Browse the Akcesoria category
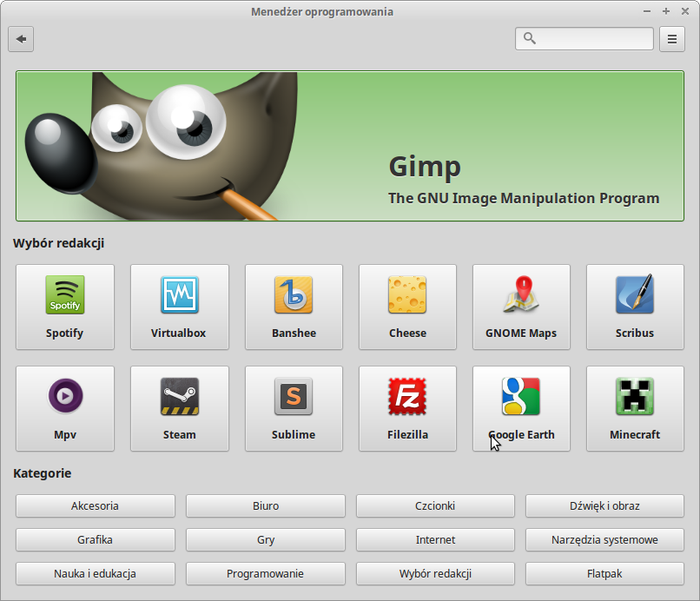This screenshot has width=700, height=601. (96, 505)
